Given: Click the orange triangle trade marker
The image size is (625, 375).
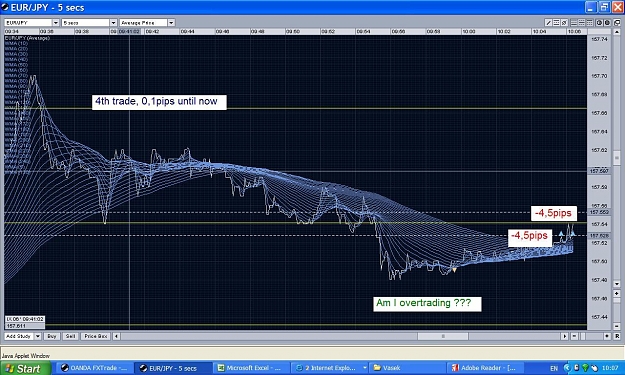Looking at the screenshot, I should tap(454, 270).
